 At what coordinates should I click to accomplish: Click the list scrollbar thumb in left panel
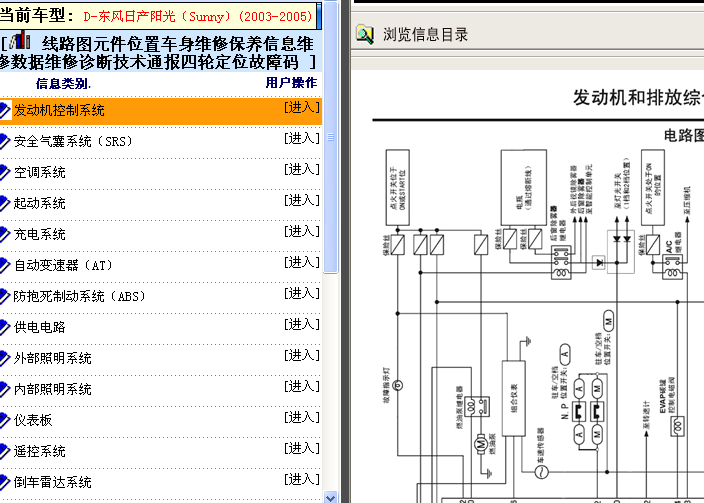[330, 137]
